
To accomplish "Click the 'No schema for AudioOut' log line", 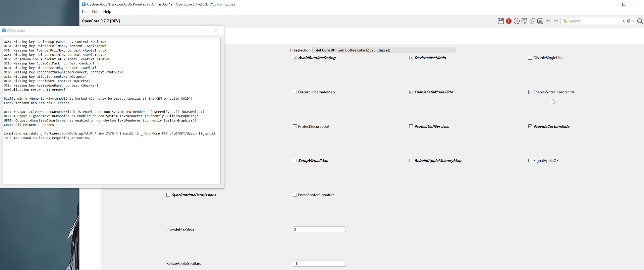I will pos(58,59).
